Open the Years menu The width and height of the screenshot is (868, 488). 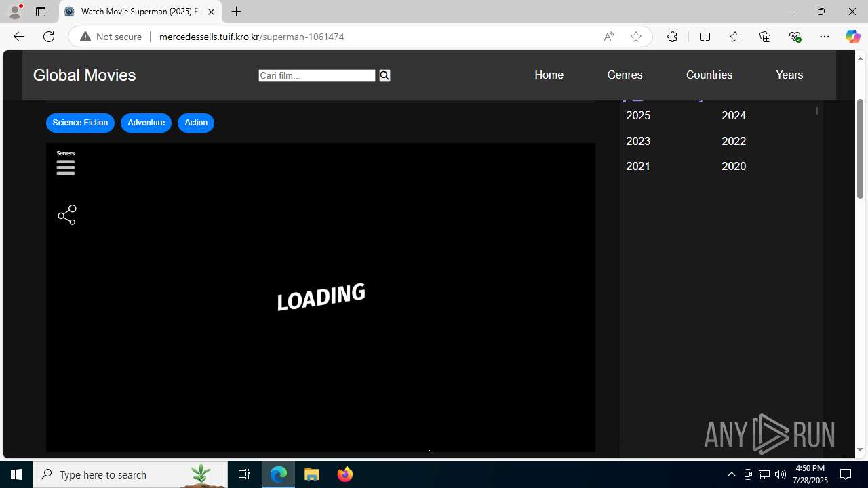point(789,75)
